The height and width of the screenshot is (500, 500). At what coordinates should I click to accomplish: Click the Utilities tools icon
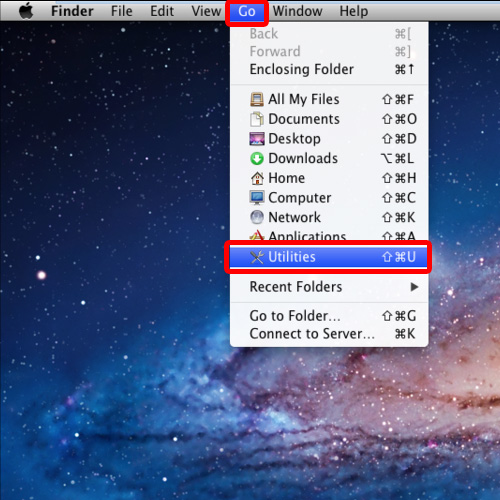pos(257,257)
